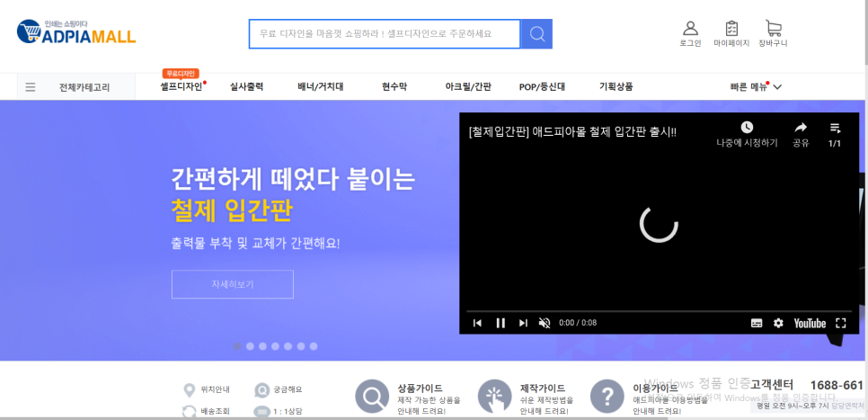Click the YouTube logo in the player
The height and width of the screenshot is (420, 868).
810,323
